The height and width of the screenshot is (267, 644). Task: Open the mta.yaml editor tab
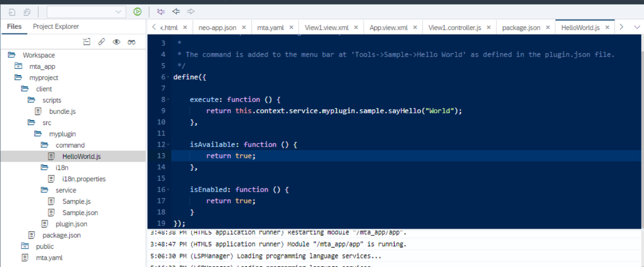coord(270,27)
